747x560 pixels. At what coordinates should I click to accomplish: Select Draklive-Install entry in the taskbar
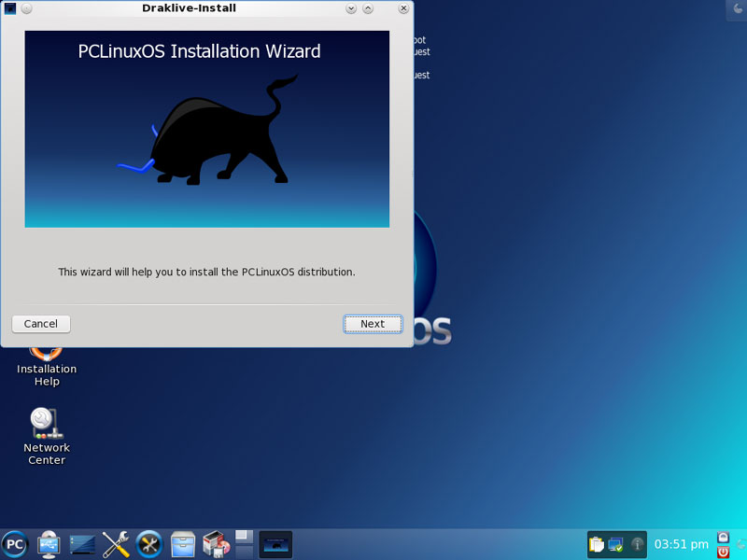275,544
